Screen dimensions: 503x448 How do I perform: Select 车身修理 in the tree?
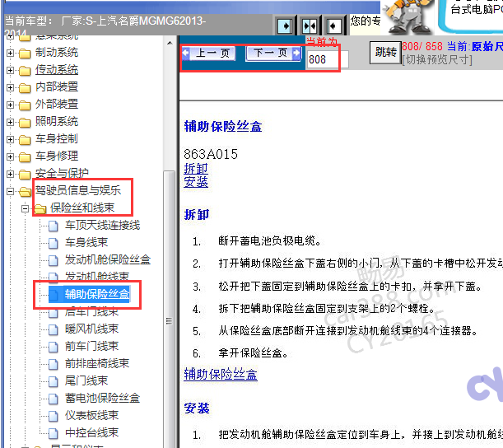pos(57,156)
